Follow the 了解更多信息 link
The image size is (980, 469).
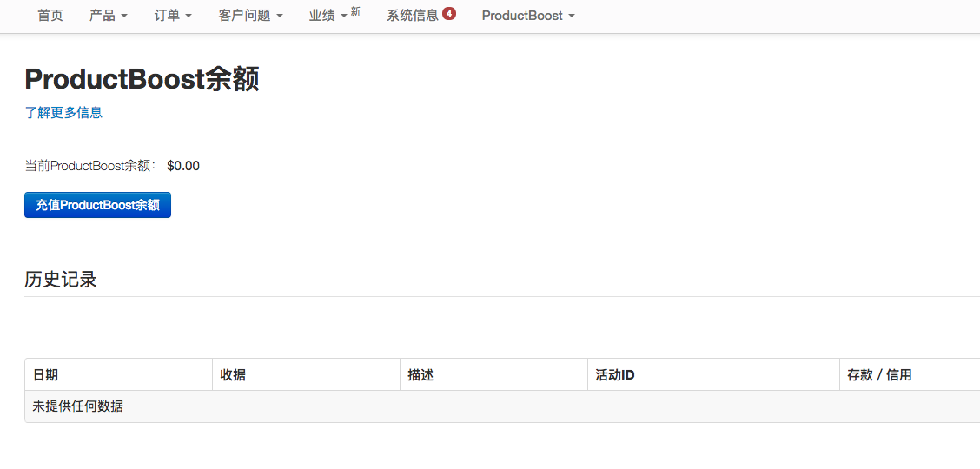pyautogui.click(x=63, y=112)
